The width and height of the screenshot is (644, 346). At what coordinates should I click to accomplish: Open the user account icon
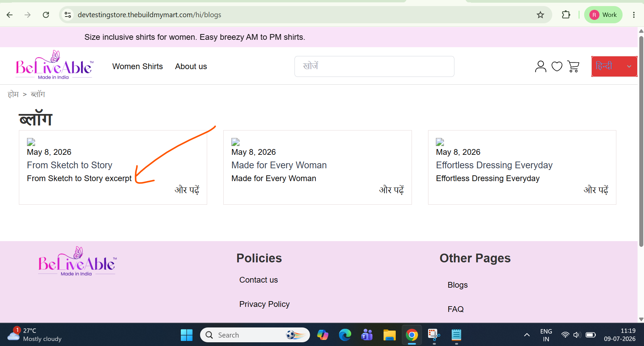coord(540,66)
